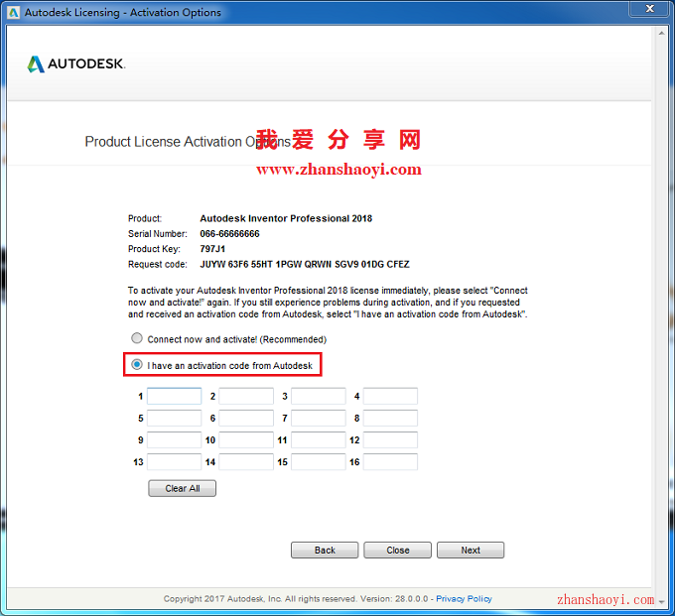Select I have an activation code radio
This screenshot has height=616, width=675.
pyautogui.click(x=137, y=365)
